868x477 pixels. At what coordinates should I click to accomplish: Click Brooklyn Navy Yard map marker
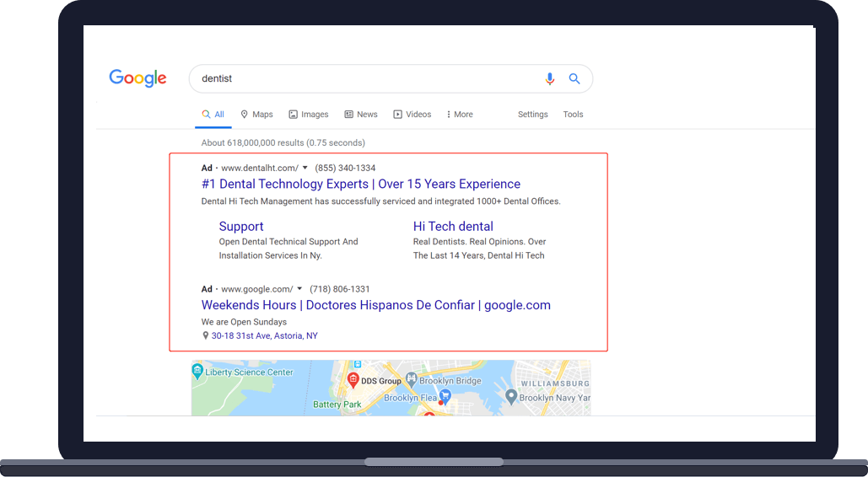pyautogui.click(x=511, y=397)
